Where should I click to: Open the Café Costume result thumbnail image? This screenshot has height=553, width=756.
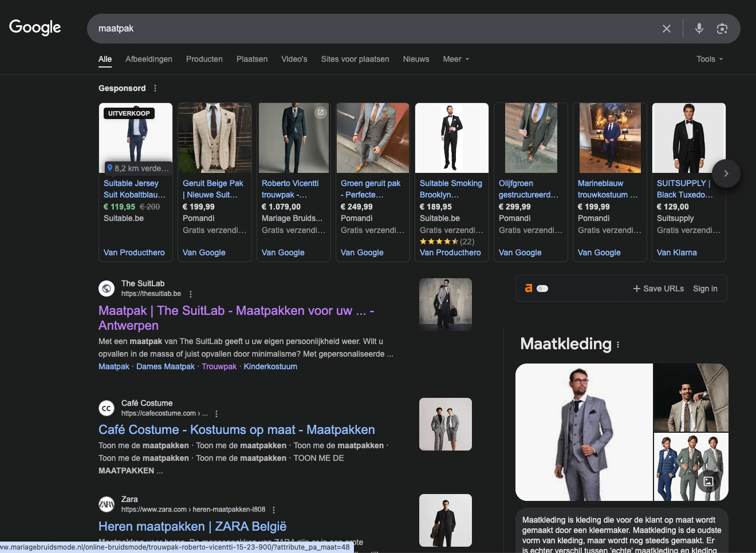[446, 424]
